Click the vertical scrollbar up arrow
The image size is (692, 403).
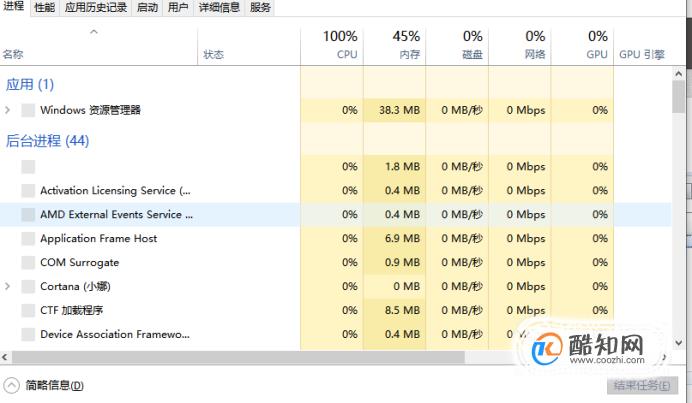(678, 74)
